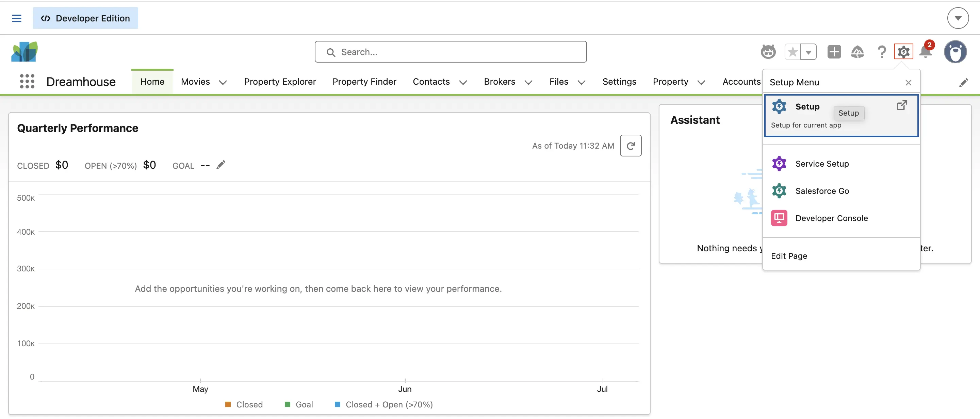The height and width of the screenshot is (419, 980).
Task: Collapse the hamburger navigation menu
Action: (16, 18)
